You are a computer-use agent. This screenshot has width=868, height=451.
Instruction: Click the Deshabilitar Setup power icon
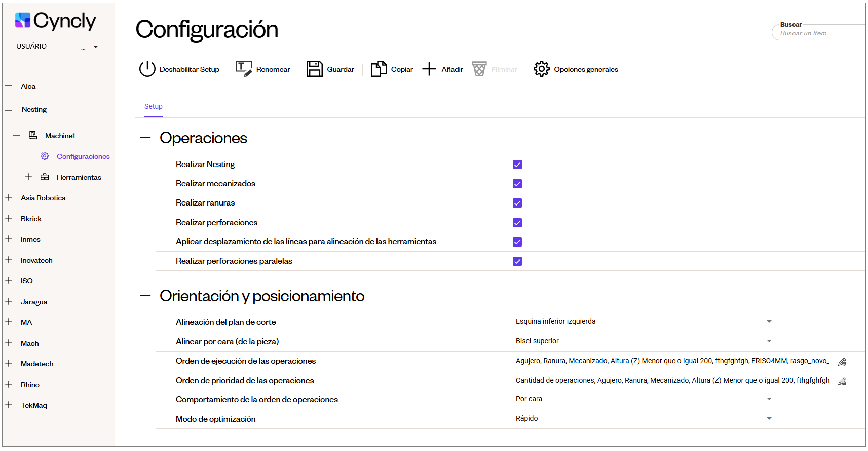[147, 69]
